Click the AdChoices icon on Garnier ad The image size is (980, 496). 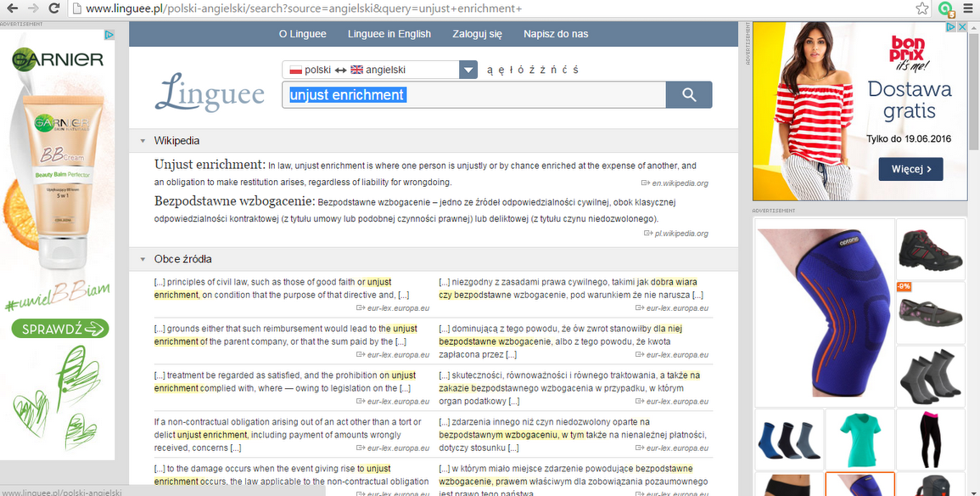109,35
